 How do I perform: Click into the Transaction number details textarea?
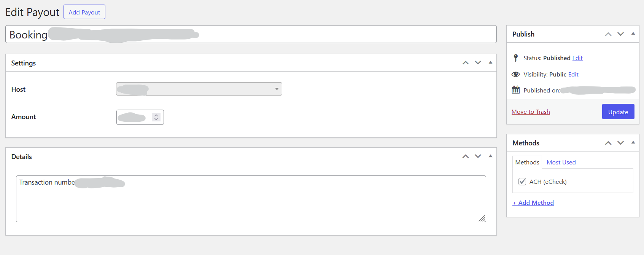tap(251, 199)
